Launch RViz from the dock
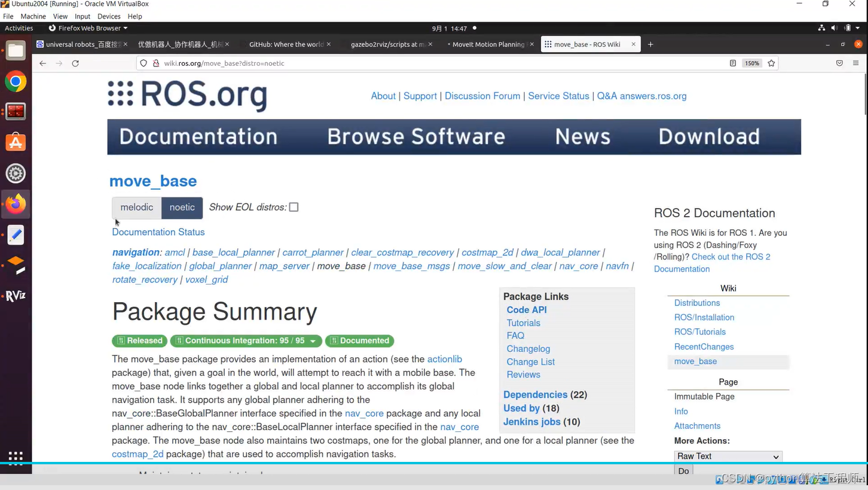Image resolution: width=868 pixels, height=490 pixels. (x=16, y=296)
